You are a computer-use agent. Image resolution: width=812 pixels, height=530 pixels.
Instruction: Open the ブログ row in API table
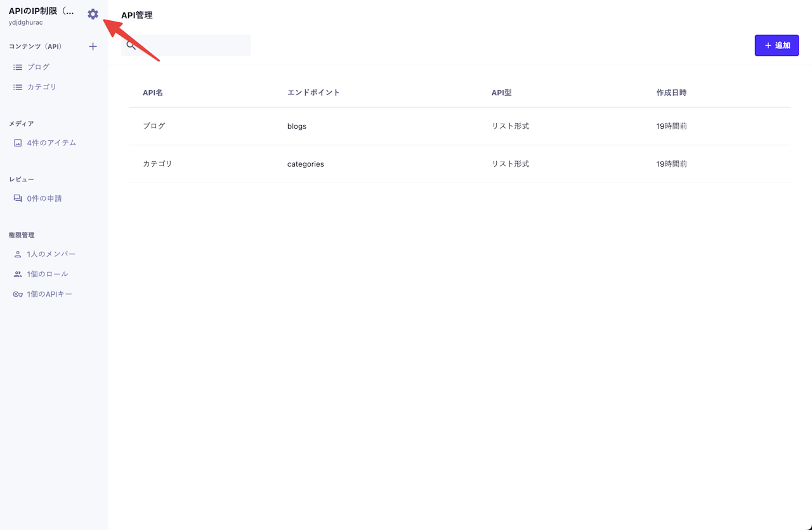click(154, 126)
